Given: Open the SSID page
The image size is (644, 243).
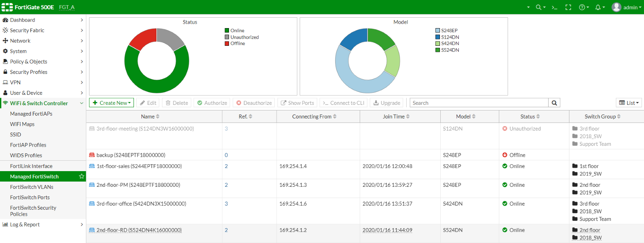Looking at the screenshot, I should pos(16,135).
